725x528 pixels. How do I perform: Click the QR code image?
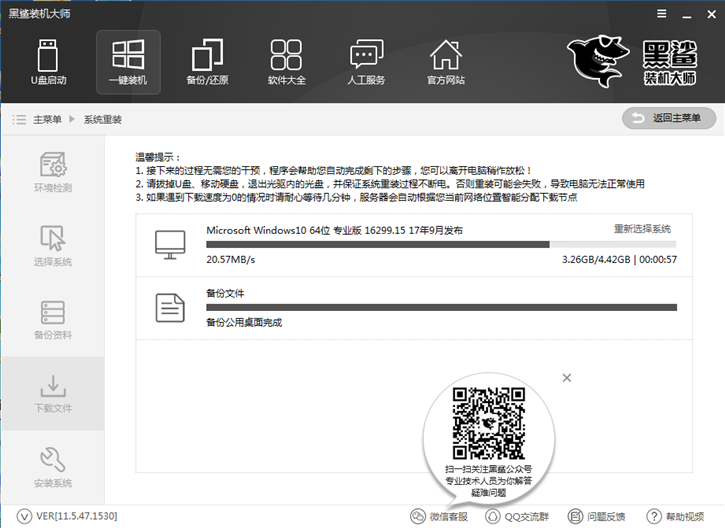click(488, 424)
